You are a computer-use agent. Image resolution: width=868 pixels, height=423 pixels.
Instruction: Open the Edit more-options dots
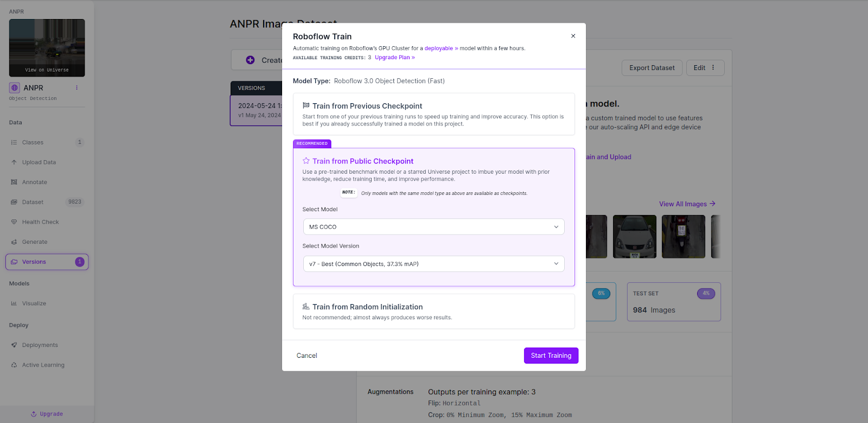click(x=713, y=68)
